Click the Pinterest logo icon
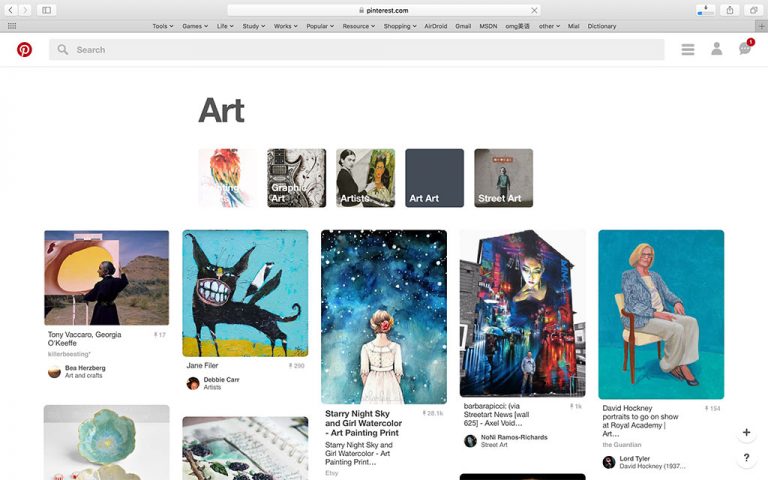Image resolution: width=768 pixels, height=480 pixels. click(x=24, y=49)
